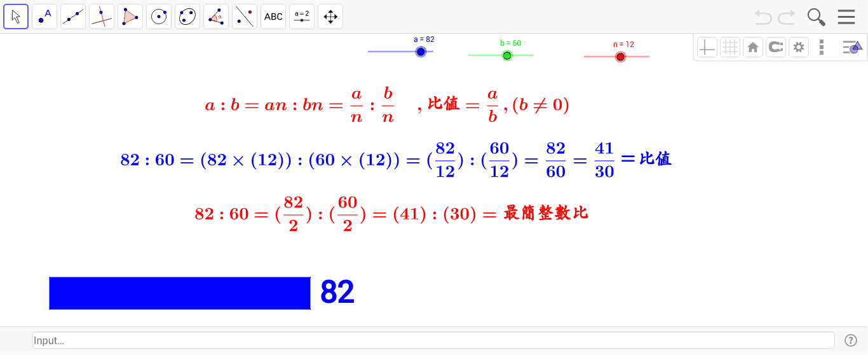868x355 pixels.
Task: Click the 'a = 82' slider label
Action: tap(424, 39)
